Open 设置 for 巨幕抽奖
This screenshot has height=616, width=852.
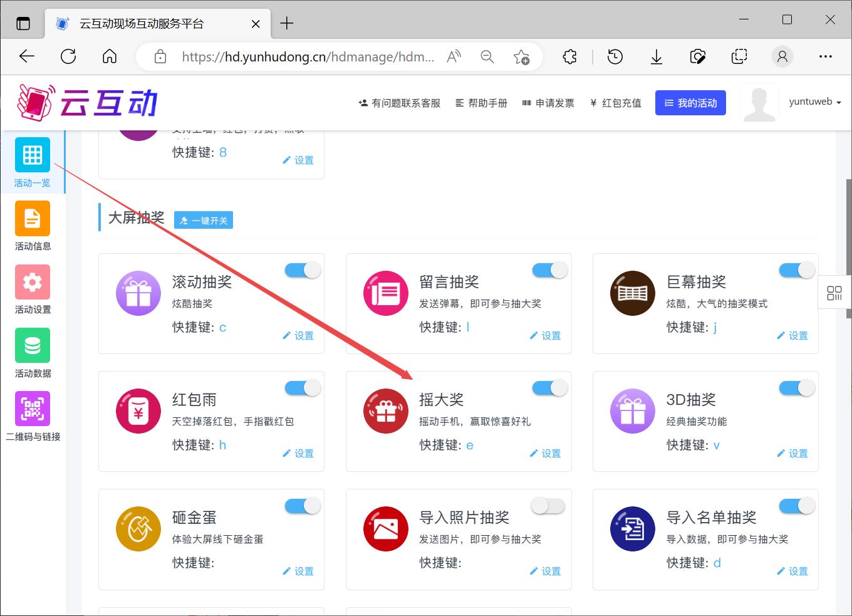(792, 336)
